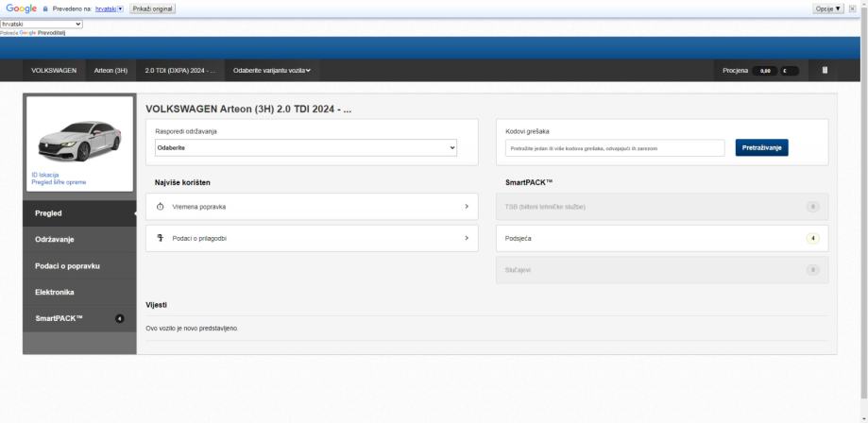The image size is (868, 423).
Task: Open the Podsjeća SmartPACK row
Action: click(662, 239)
